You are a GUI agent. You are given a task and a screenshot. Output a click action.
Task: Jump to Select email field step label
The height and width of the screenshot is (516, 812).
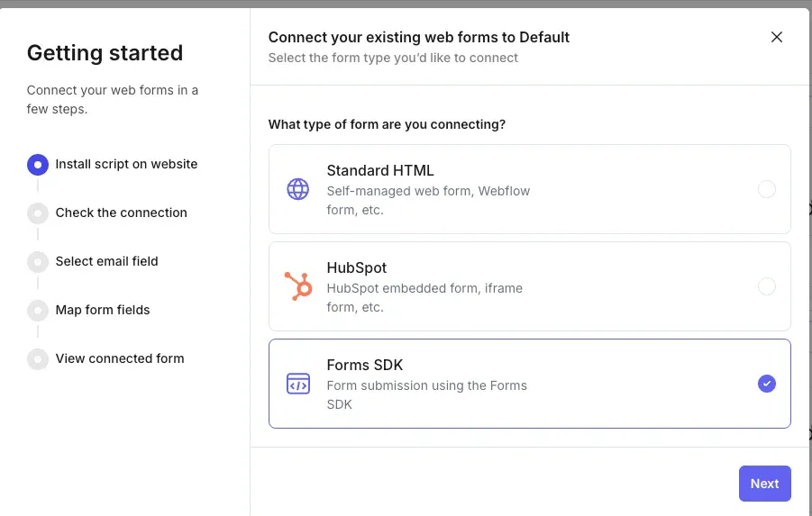point(106,261)
